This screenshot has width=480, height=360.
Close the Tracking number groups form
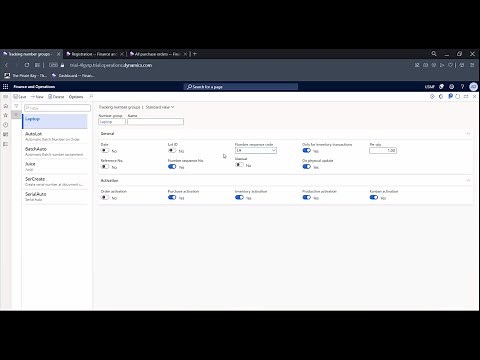click(x=475, y=96)
